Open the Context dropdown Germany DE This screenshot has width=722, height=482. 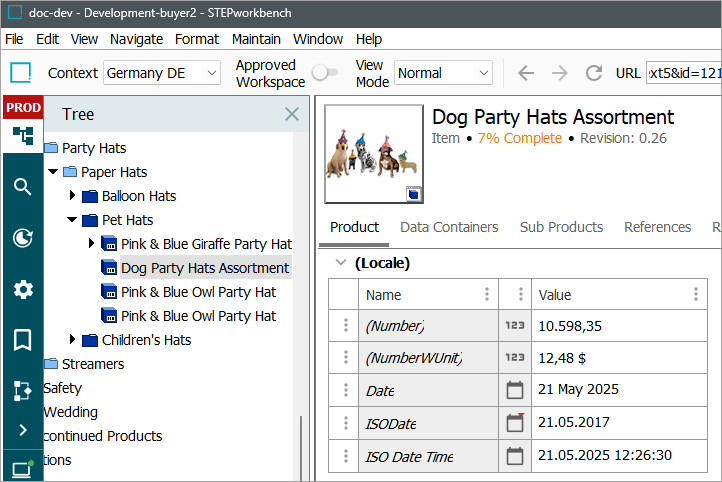point(162,73)
